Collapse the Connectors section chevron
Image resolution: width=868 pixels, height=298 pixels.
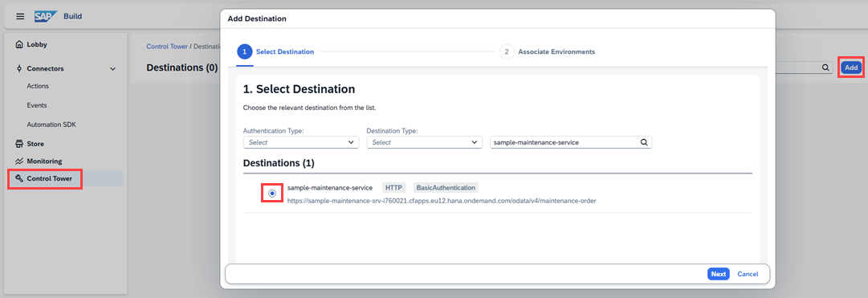113,69
